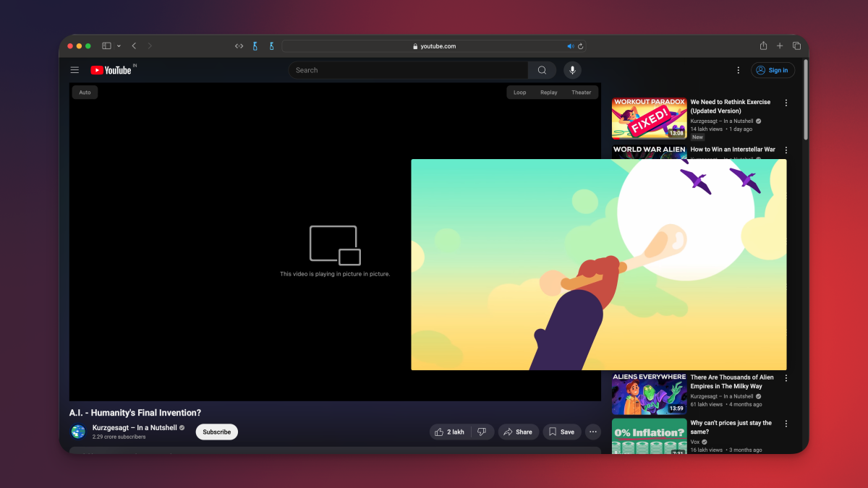Open the YouTube hamburger guide menu

(75, 70)
